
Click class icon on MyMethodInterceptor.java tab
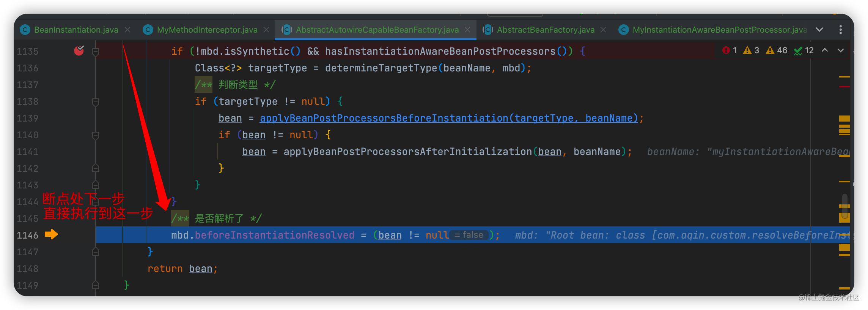(x=148, y=30)
